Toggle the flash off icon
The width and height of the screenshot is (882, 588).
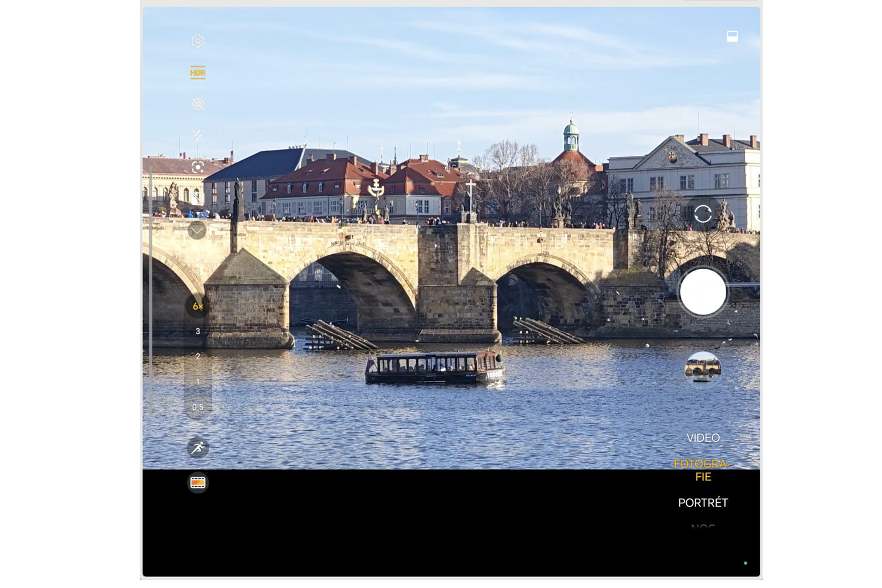[198, 136]
